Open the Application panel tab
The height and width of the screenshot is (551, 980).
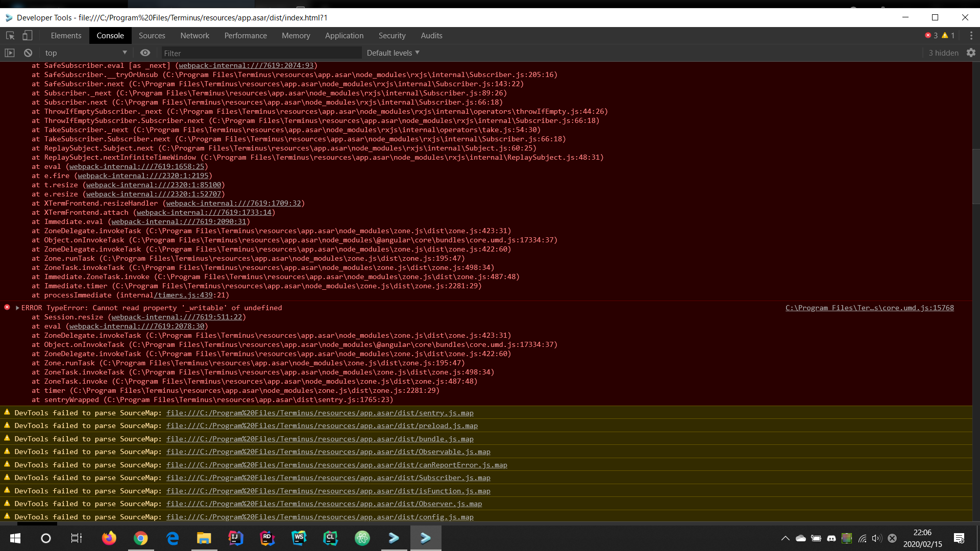[345, 35]
